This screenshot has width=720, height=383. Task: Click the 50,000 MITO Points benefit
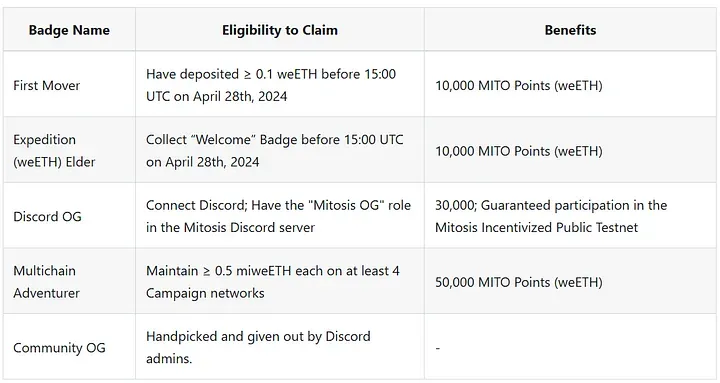519,282
